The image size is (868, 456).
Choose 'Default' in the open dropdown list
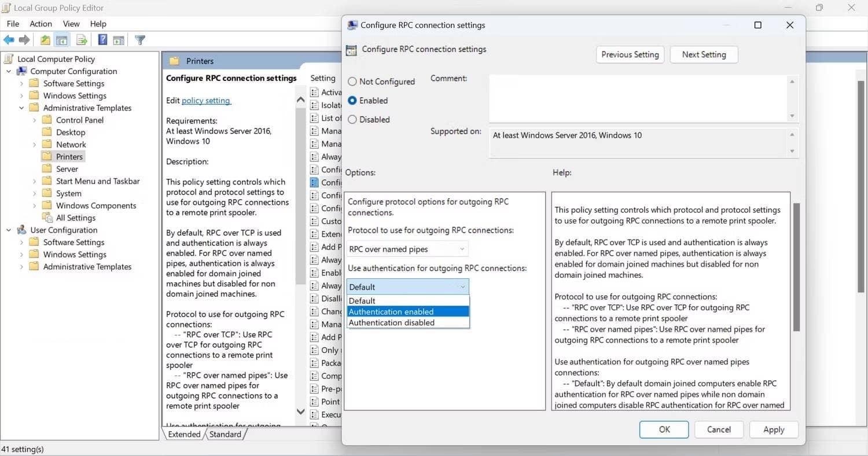[x=408, y=300]
